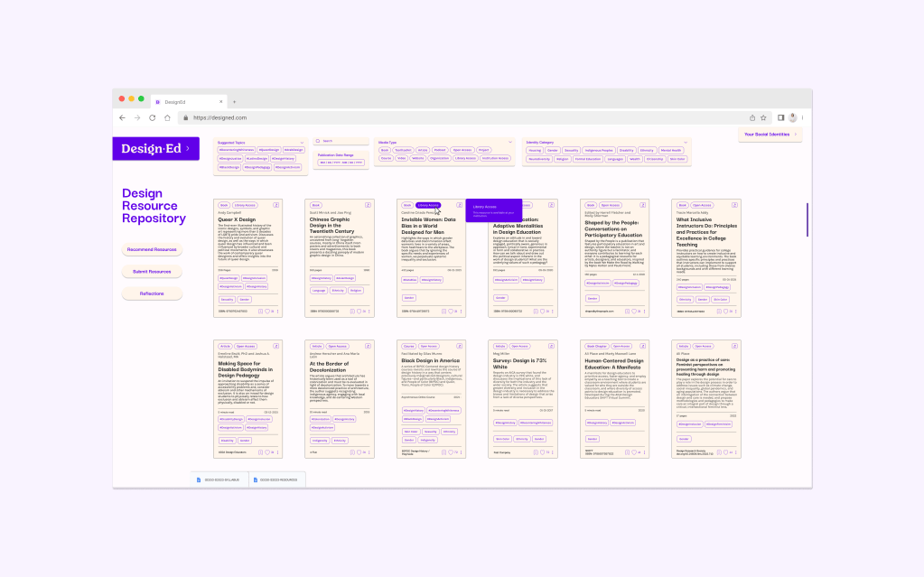The image size is (924, 577).
Task: Toggle the Disability identity category filter
Action: 626,150
